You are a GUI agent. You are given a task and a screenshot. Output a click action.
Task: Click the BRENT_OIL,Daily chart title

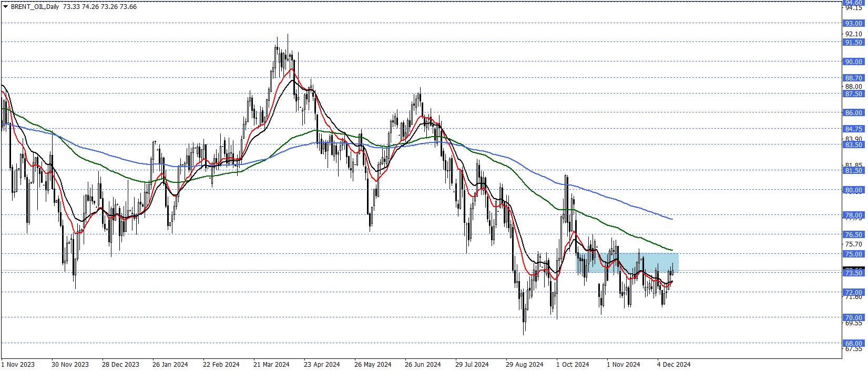[x=35, y=7]
